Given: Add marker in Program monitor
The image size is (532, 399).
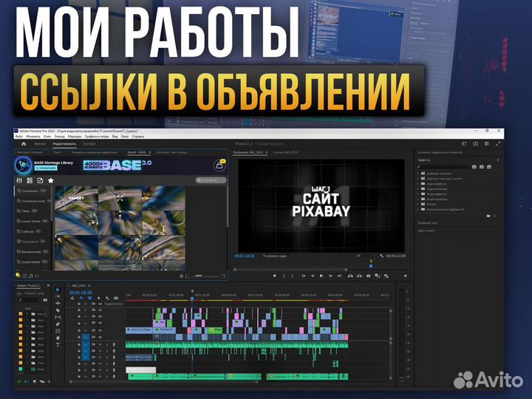Looking at the screenshot, I should click(x=274, y=276).
